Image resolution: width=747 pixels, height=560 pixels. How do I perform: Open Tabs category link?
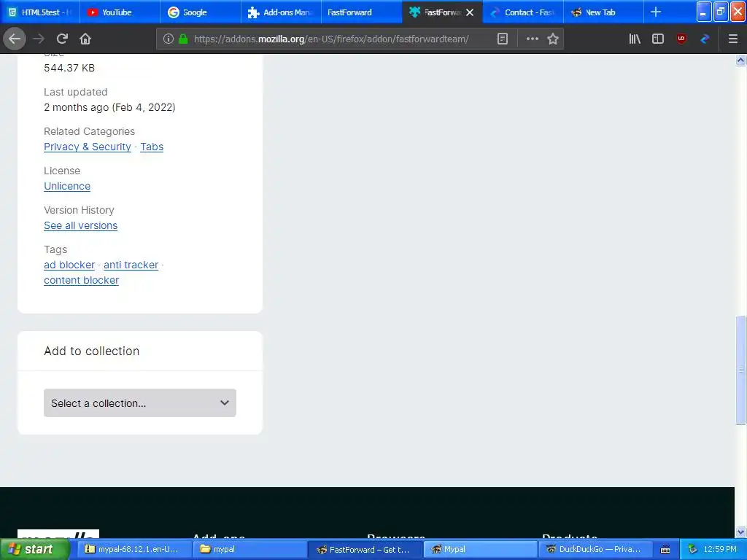[152, 147]
